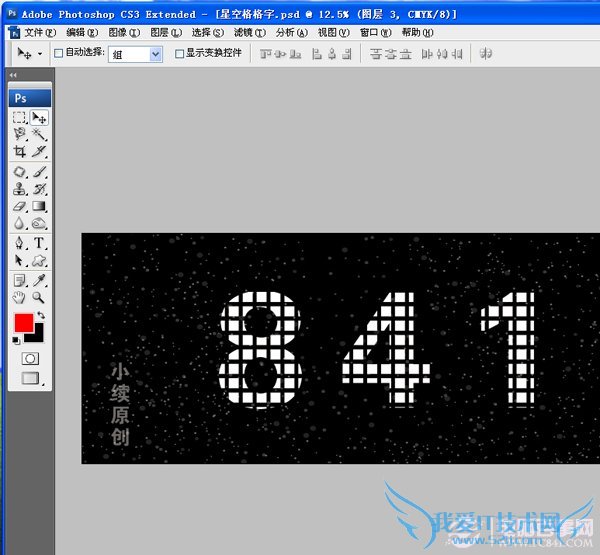
Task: Select the Notes tool
Action: click(x=19, y=280)
